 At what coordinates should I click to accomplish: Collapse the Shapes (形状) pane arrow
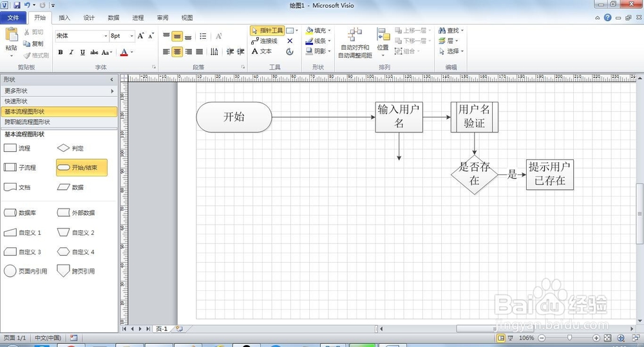tap(111, 80)
